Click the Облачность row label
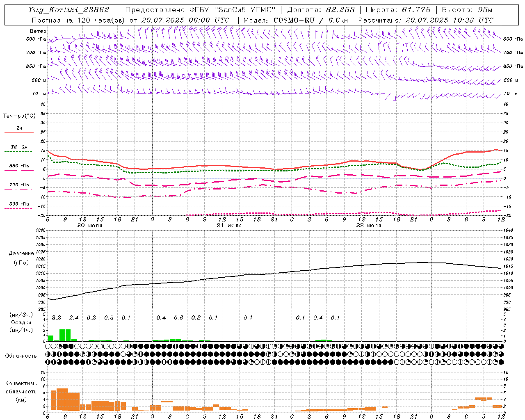Screen dimensions: 525x420 (x=21, y=356)
